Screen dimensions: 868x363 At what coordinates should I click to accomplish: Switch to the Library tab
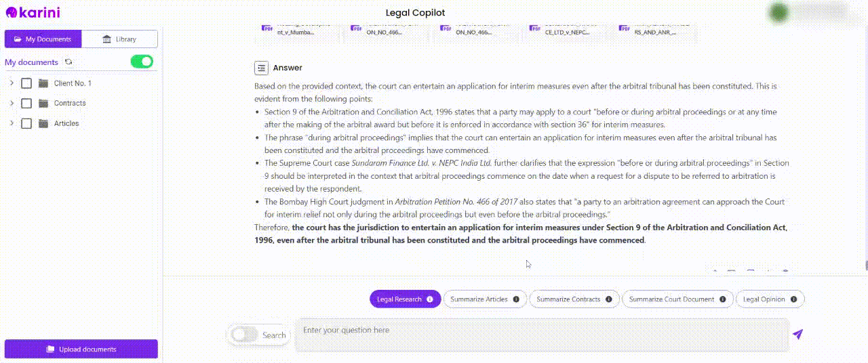(x=119, y=39)
